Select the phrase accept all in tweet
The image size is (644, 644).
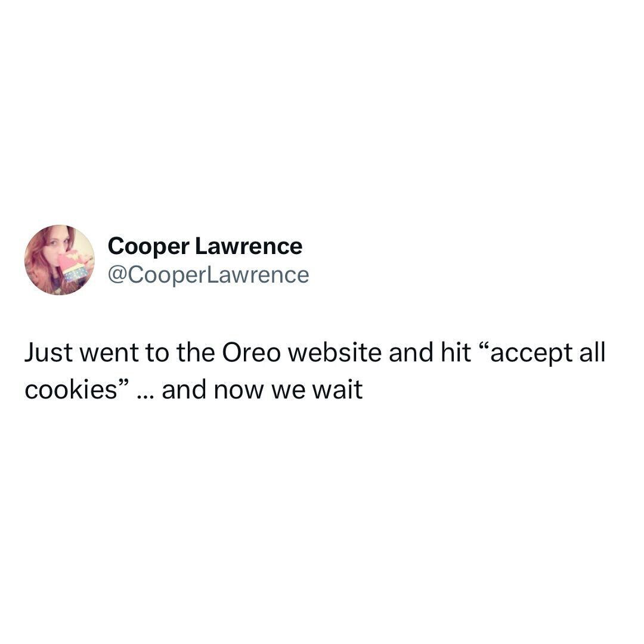pyautogui.click(x=549, y=353)
